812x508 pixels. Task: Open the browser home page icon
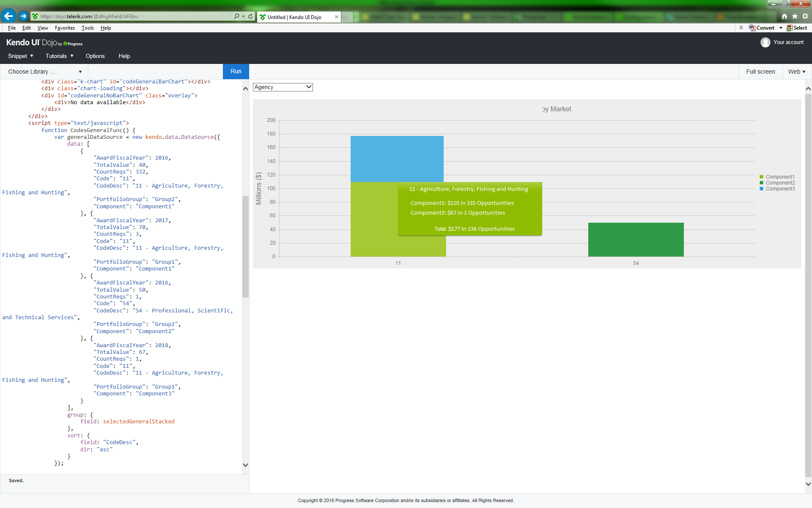point(785,16)
